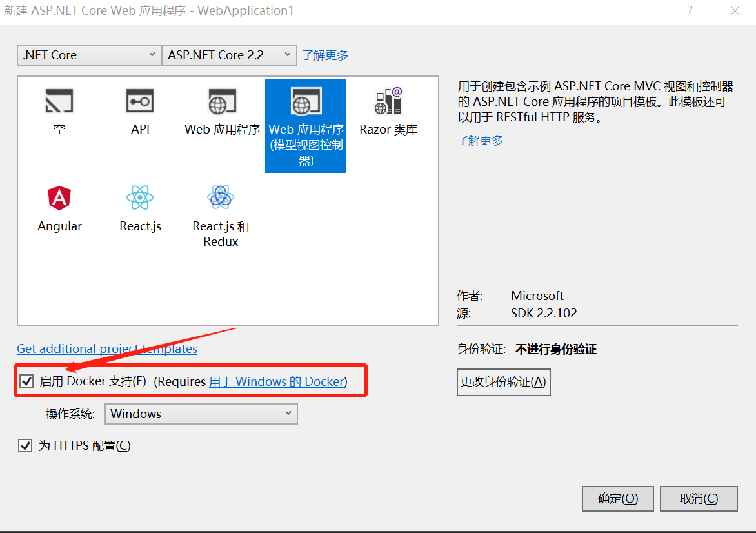756x533 pixels.
Task: Click the SDK 2.2.102 source text
Action: point(544,313)
